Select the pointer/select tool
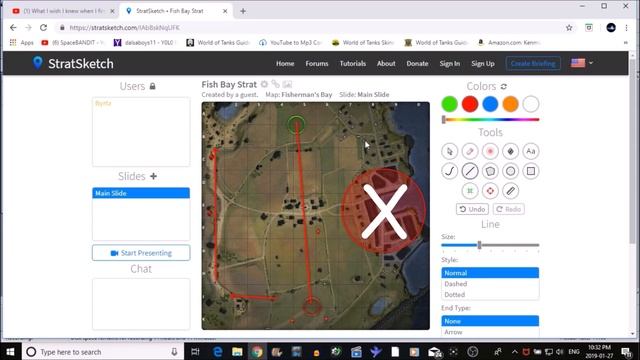 (x=449, y=151)
